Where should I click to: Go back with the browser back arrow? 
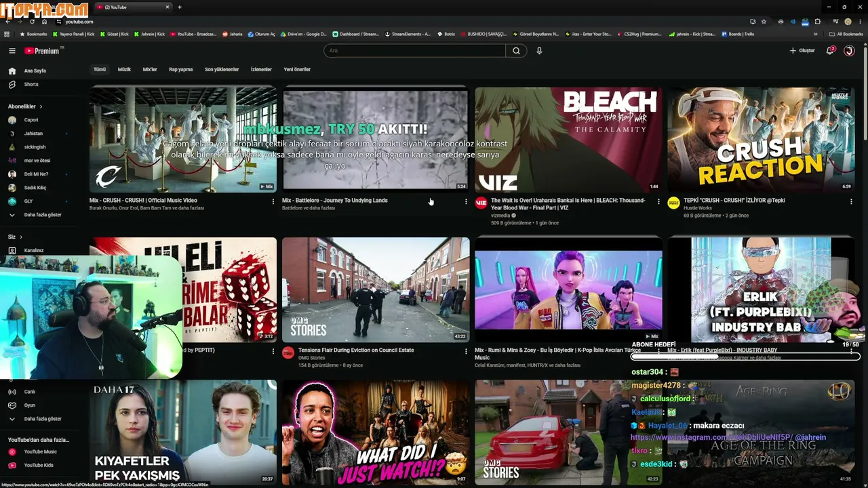click(x=7, y=22)
